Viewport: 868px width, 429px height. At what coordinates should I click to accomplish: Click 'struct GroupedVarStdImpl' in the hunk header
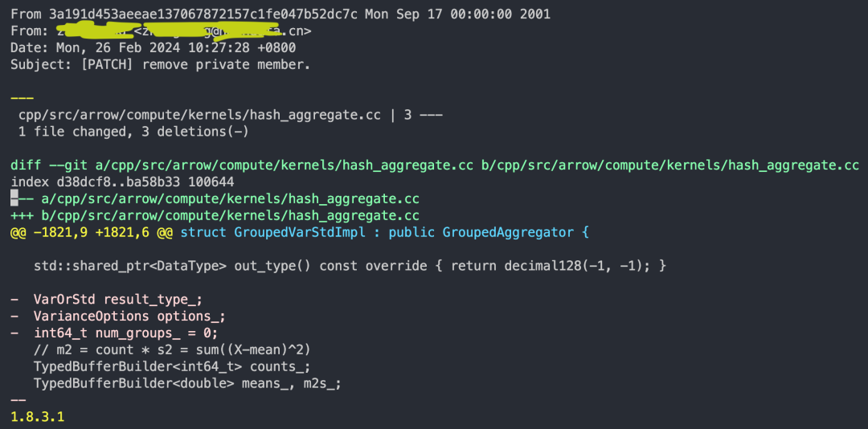coord(273,232)
